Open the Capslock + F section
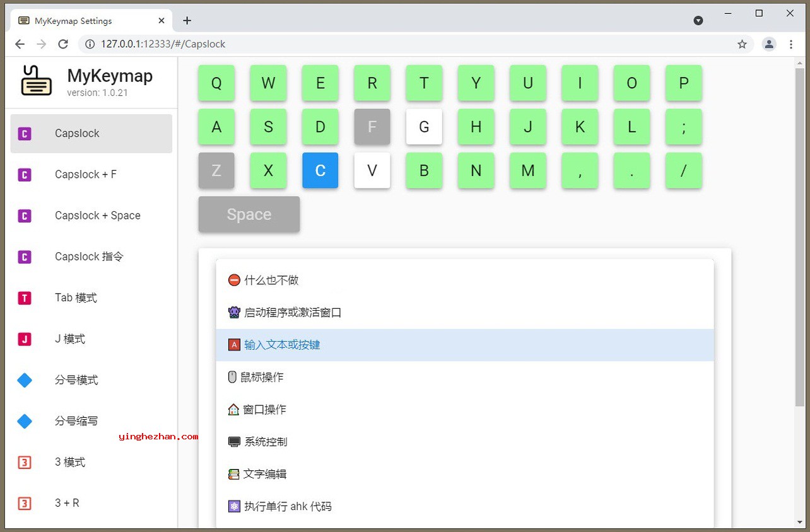 91,175
